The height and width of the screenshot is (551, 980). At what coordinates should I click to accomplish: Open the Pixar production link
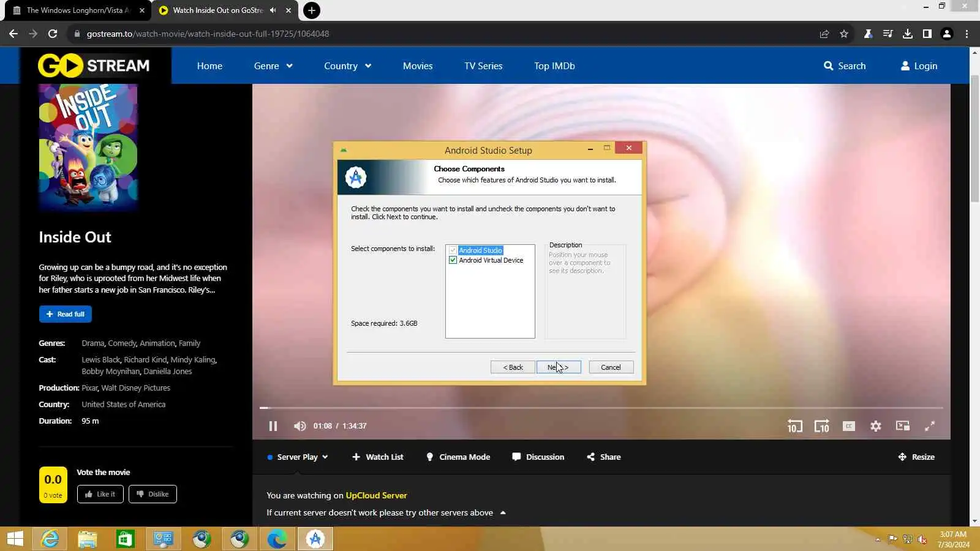point(89,388)
